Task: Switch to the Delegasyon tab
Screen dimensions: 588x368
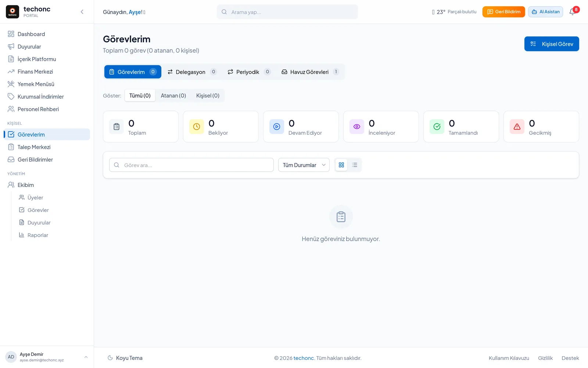Action: 192,72
